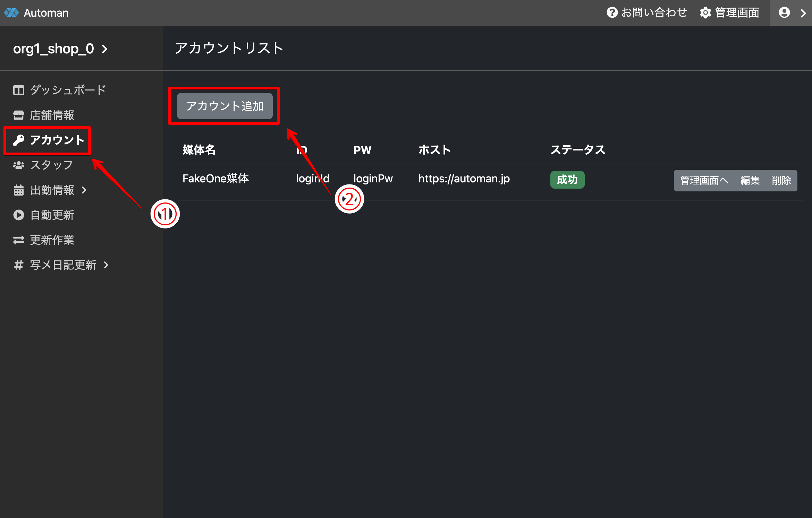Click the swap arrows icon for 更新作業

(x=18, y=240)
